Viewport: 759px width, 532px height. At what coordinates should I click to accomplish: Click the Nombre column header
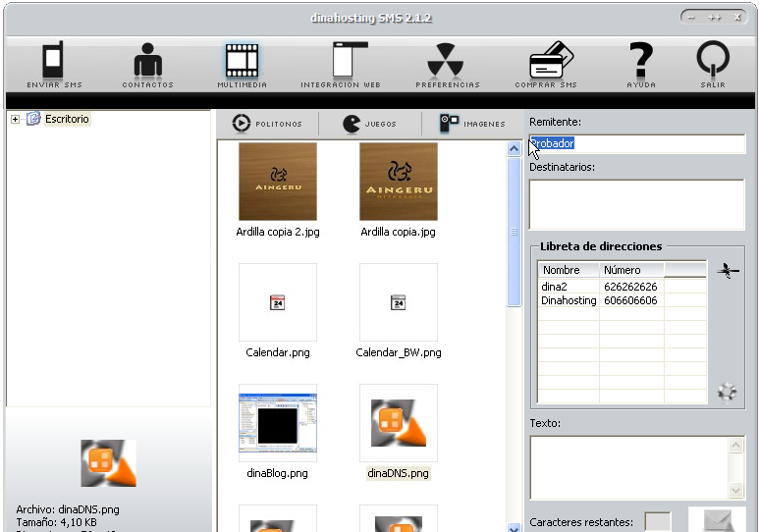tap(569, 270)
